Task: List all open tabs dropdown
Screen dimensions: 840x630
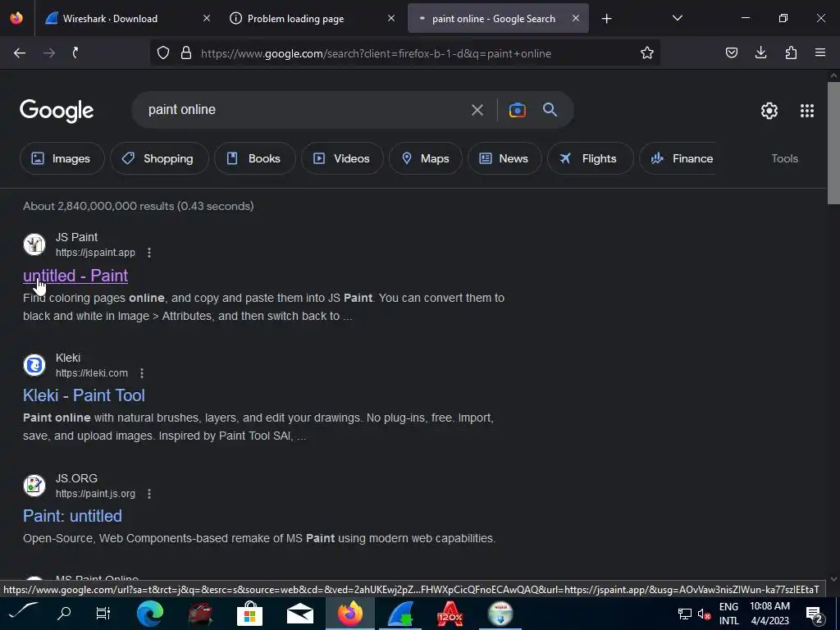Action: pyautogui.click(x=677, y=19)
